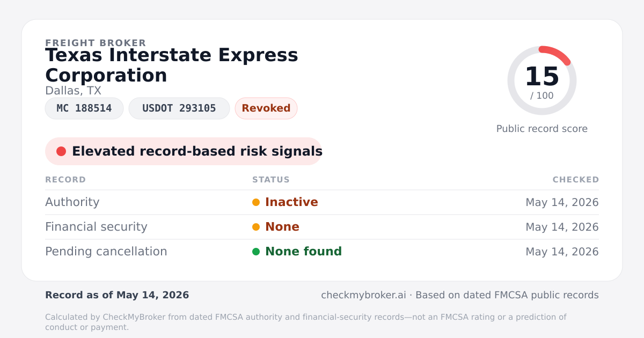Select the MC 188514 badge
This screenshot has width=644, height=338.
(x=84, y=108)
